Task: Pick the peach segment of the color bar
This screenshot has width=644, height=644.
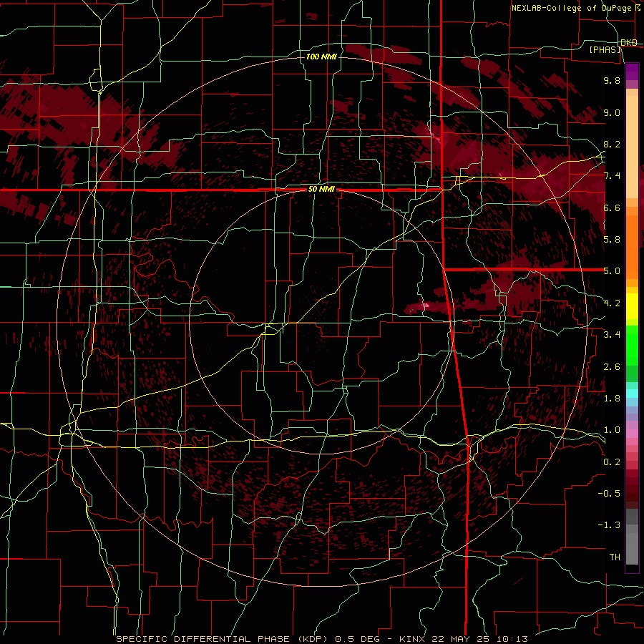Action: pyautogui.click(x=632, y=144)
